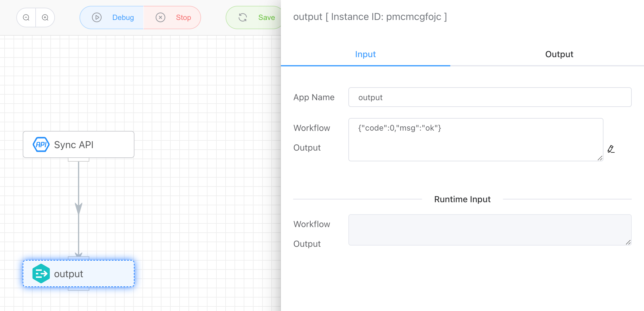The height and width of the screenshot is (311, 644).
Task: Click the Sync API node bottom connector port
Action: tap(79, 159)
